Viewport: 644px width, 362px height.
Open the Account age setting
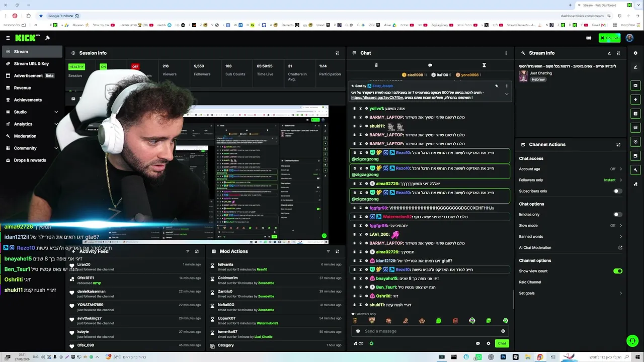571,169
